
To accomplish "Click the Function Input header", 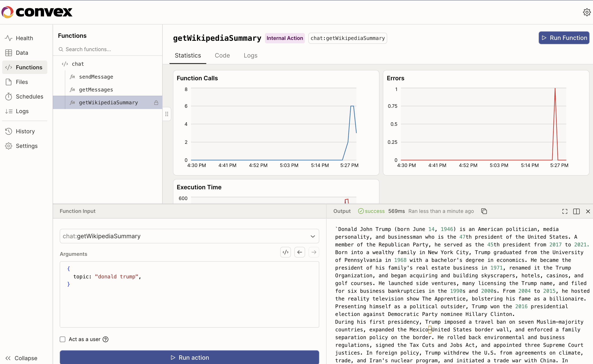I will pyautogui.click(x=78, y=211).
